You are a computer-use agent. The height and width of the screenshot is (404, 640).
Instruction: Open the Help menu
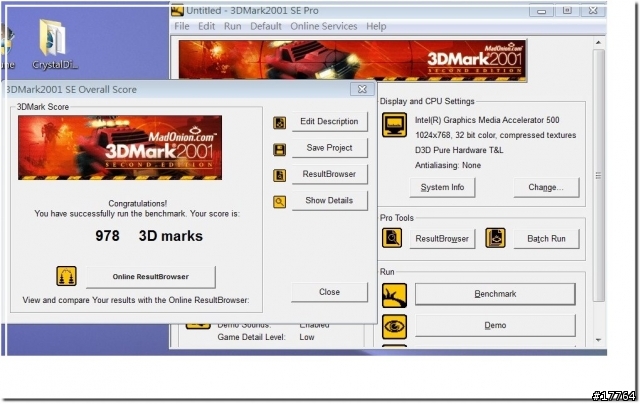coord(376,27)
